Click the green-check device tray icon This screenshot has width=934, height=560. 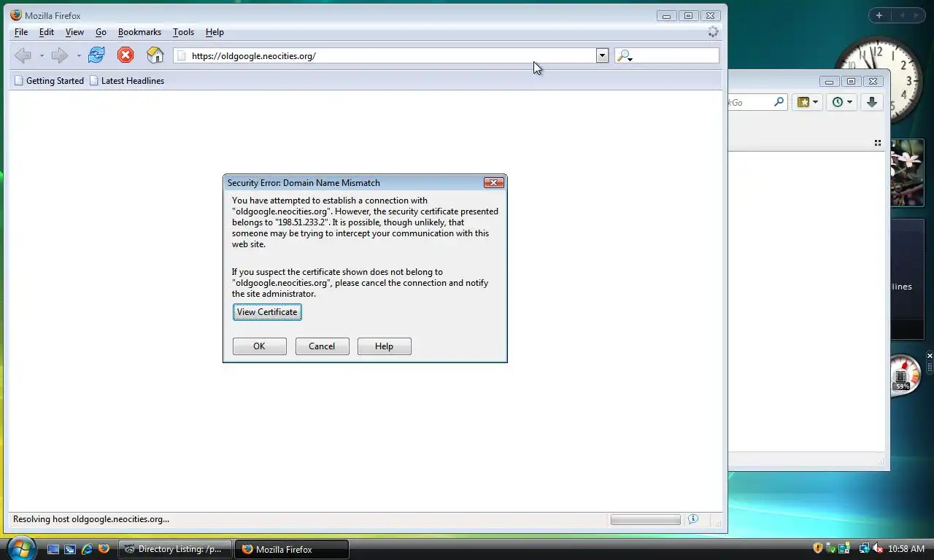pos(831,548)
